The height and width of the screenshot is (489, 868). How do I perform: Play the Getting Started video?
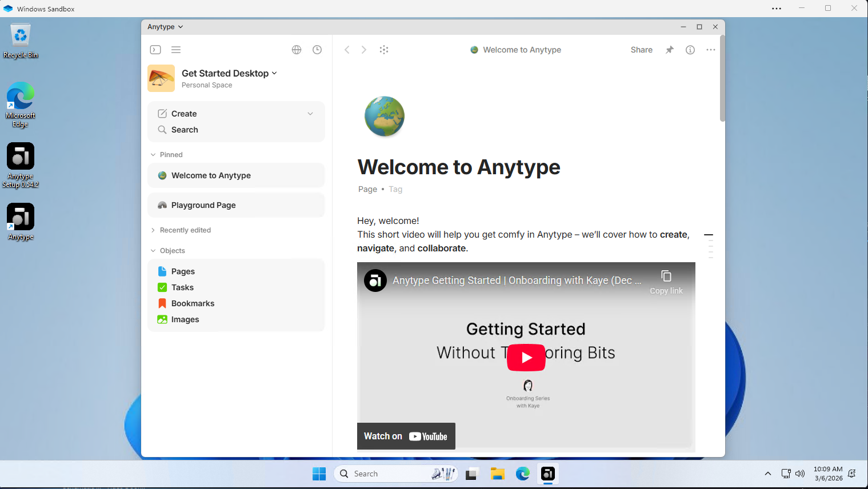point(526,358)
